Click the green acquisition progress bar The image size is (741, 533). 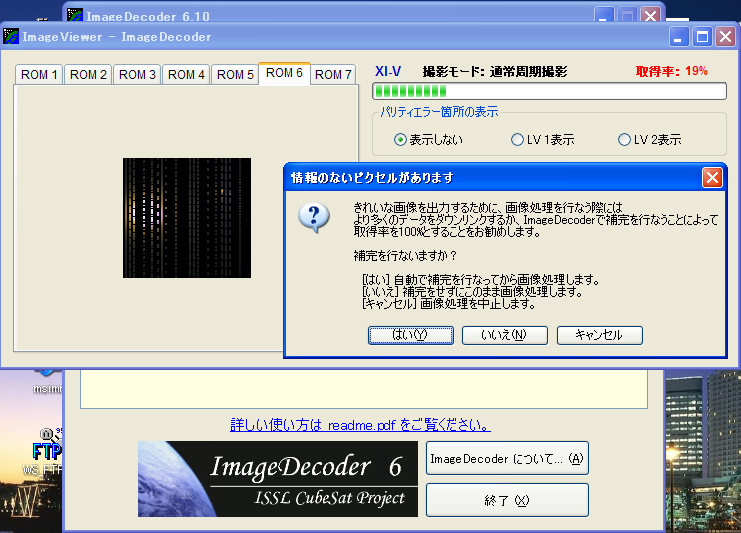[x=550, y=91]
